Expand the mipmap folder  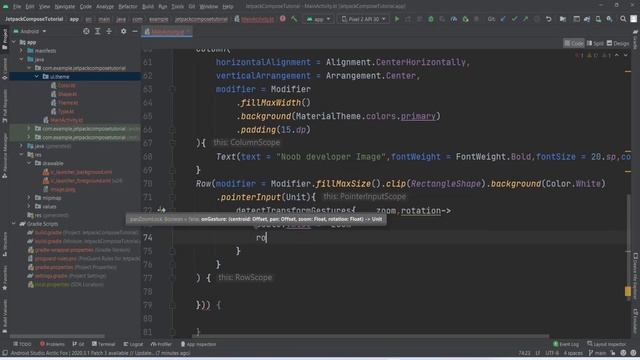click(x=29, y=198)
